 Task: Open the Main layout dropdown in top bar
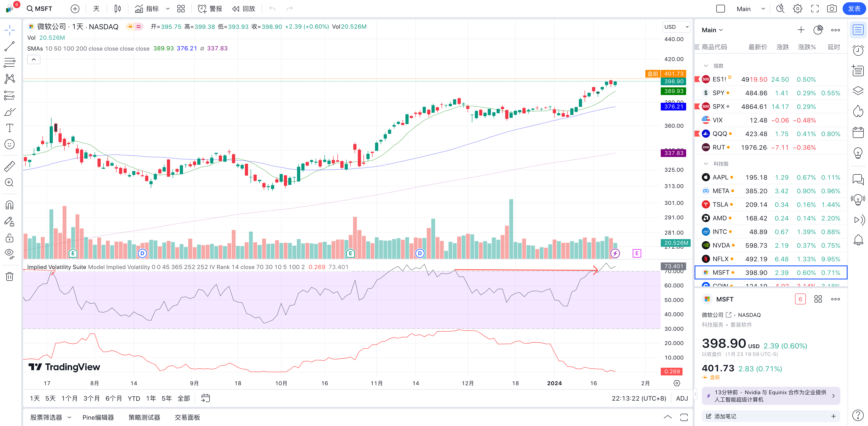750,9
